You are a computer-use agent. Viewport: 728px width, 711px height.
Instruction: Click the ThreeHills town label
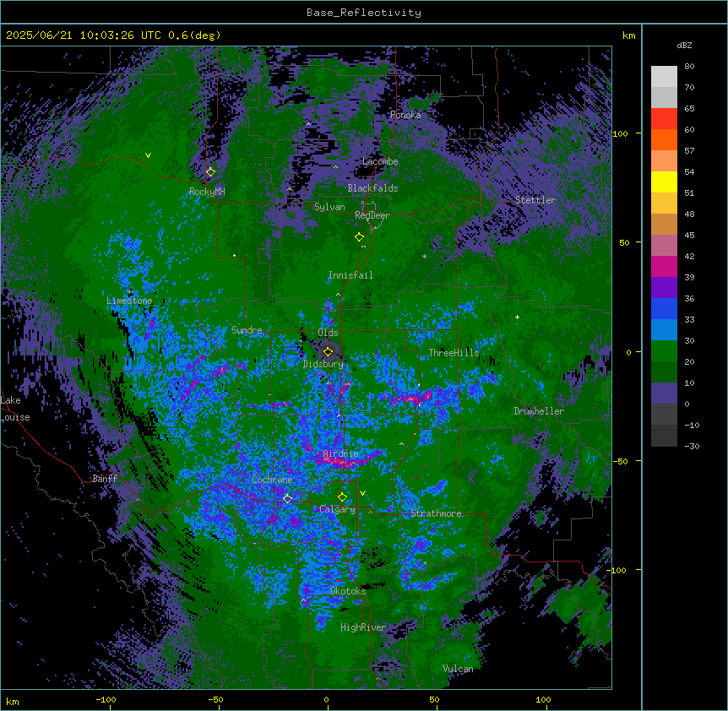click(x=454, y=353)
